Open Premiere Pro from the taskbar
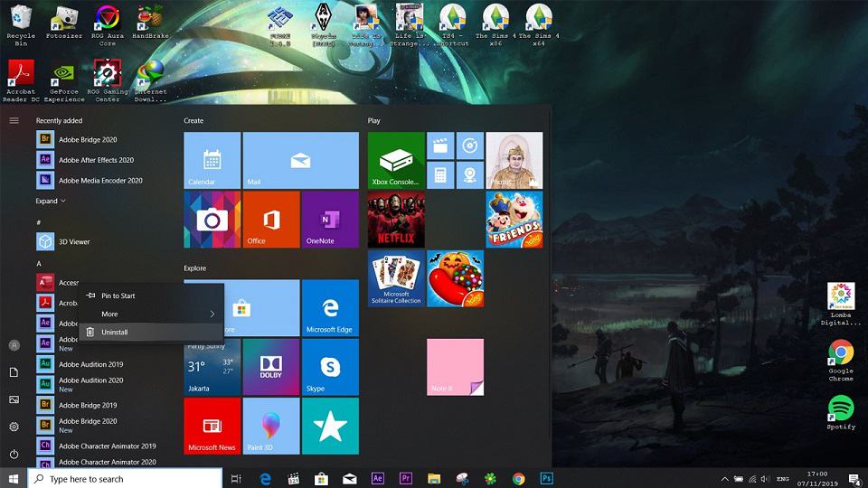This screenshot has height=488, width=868. point(406,479)
